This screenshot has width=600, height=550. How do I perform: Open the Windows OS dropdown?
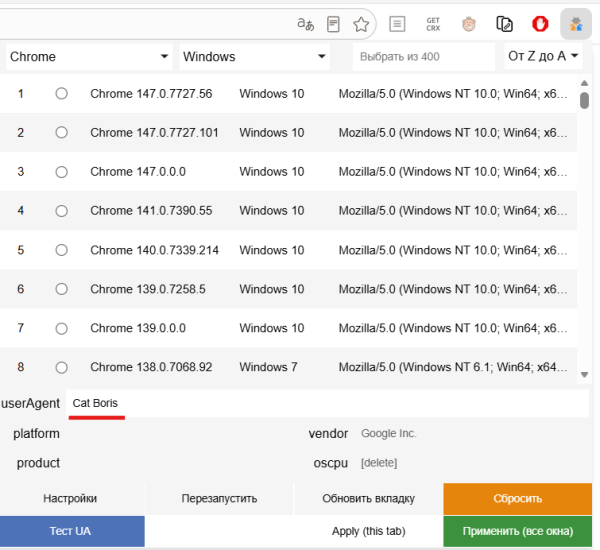pos(254,57)
